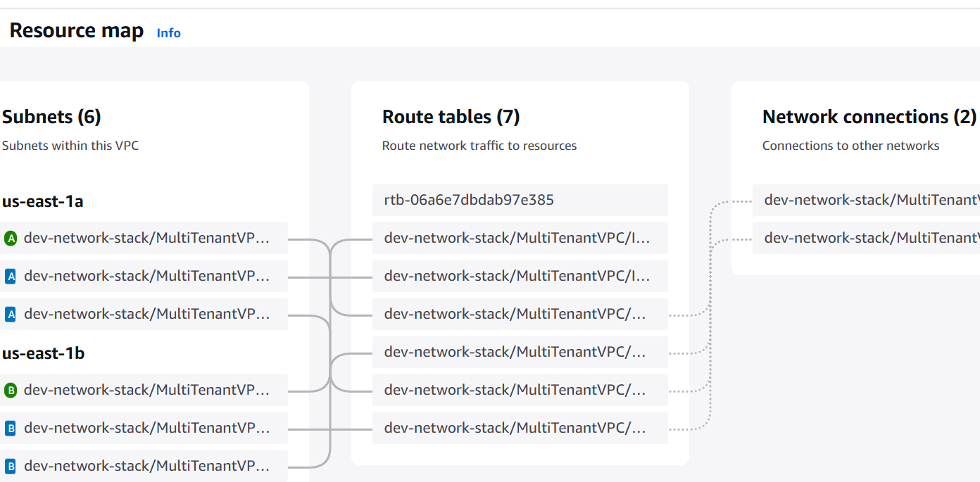
Task: Click the "Network connections (2)" heading
Action: click(869, 117)
